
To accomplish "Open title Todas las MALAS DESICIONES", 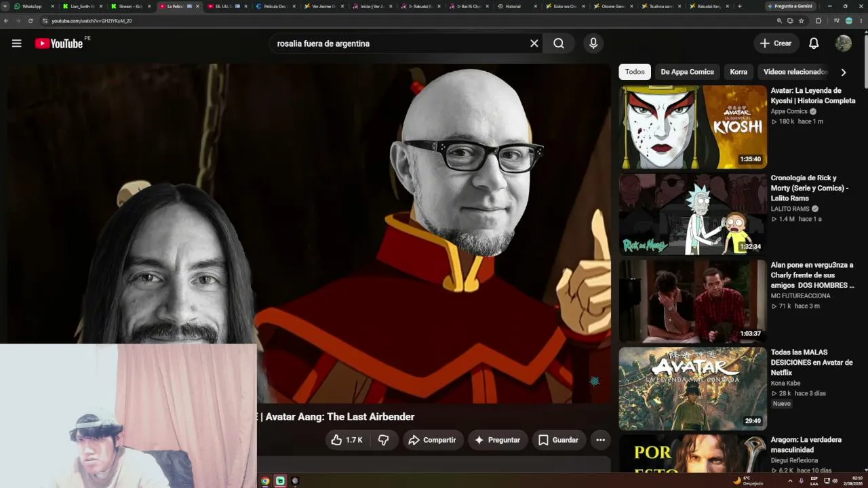I will [x=812, y=363].
